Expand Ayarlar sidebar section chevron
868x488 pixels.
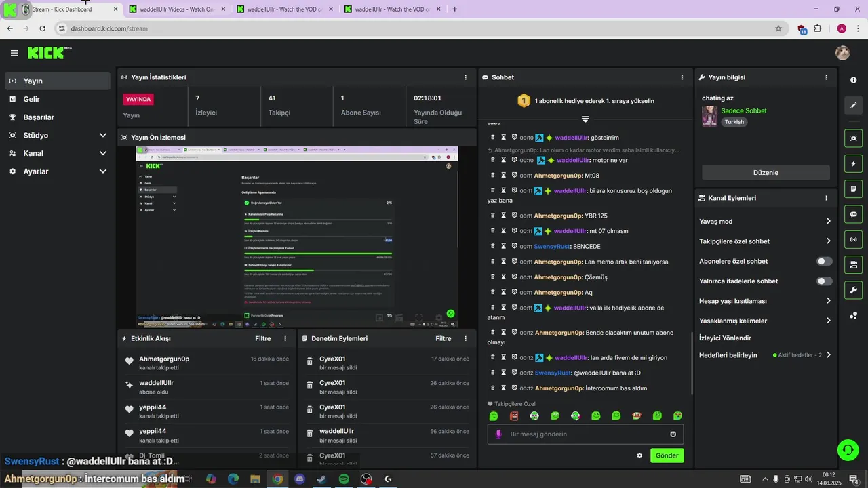103,171
